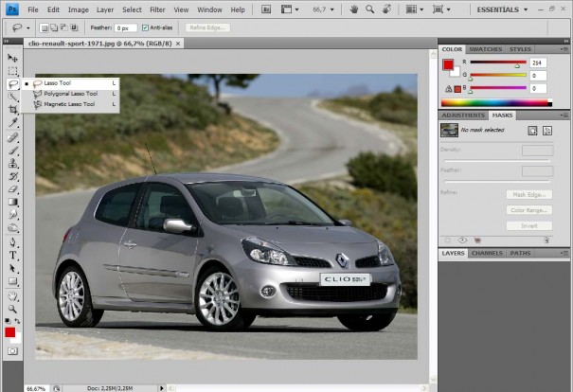The width and height of the screenshot is (573, 392).
Task: Choose Subtract from selection mode
Action: pyautogui.click(x=63, y=27)
